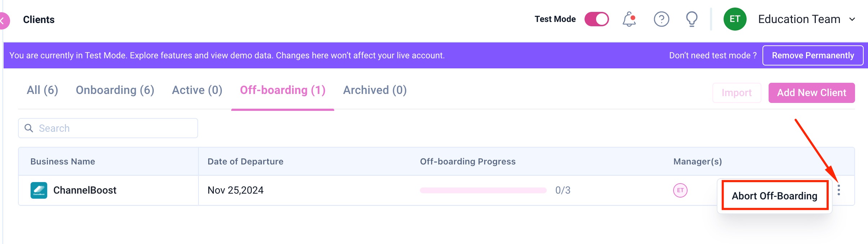The width and height of the screenshot is (868, 244).
Task: Expand the Education Team account dropdown
Action: pyautogui.click(x=852, y=19)
